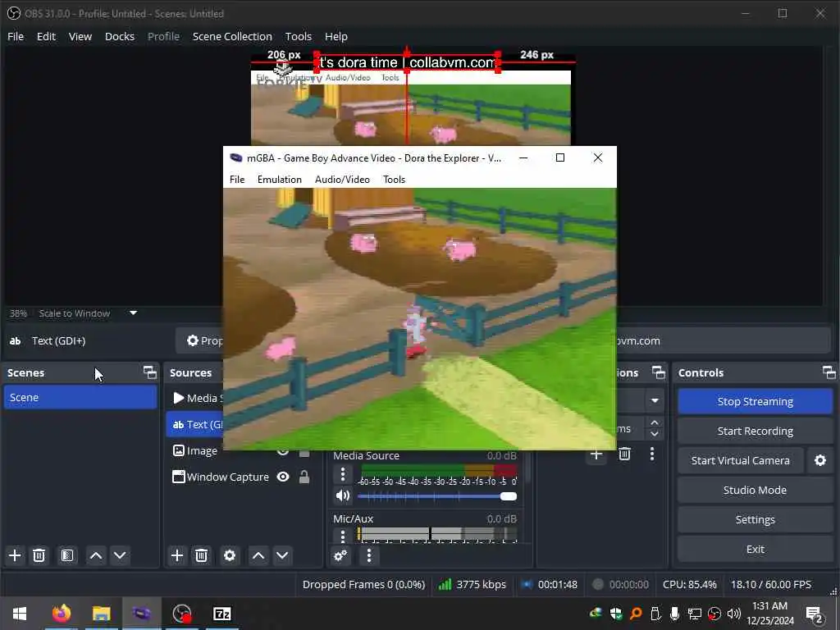Open preview scaling dropdown arrow
Viewport: 840px width, 630px height.
pos(134,313)
